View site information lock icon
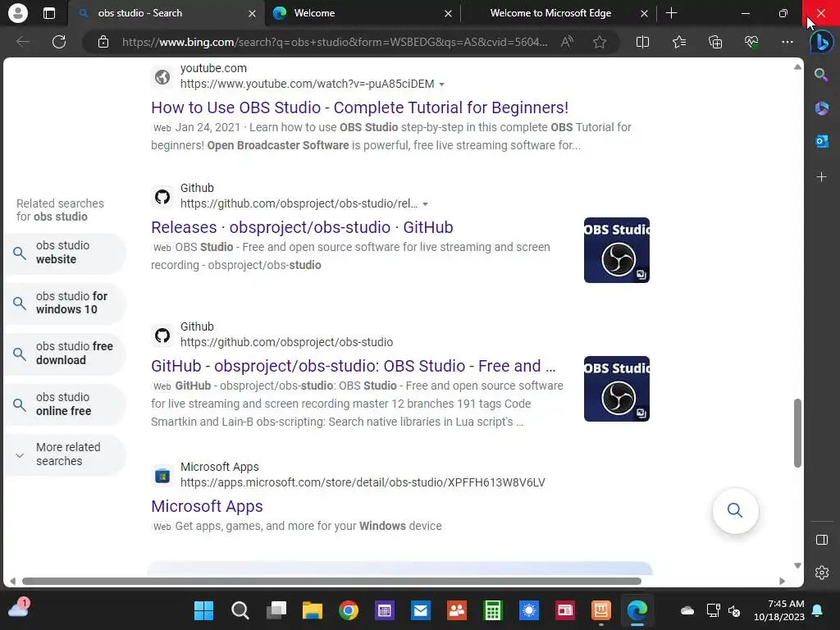This screenshot has height=630, width=840. click(103, 42)
